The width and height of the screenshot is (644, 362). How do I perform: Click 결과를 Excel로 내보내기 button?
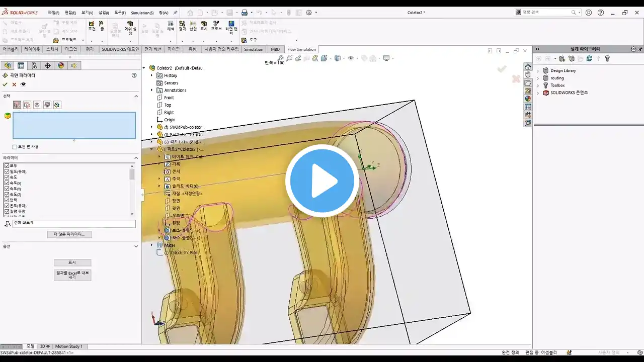tap(72, 275)
